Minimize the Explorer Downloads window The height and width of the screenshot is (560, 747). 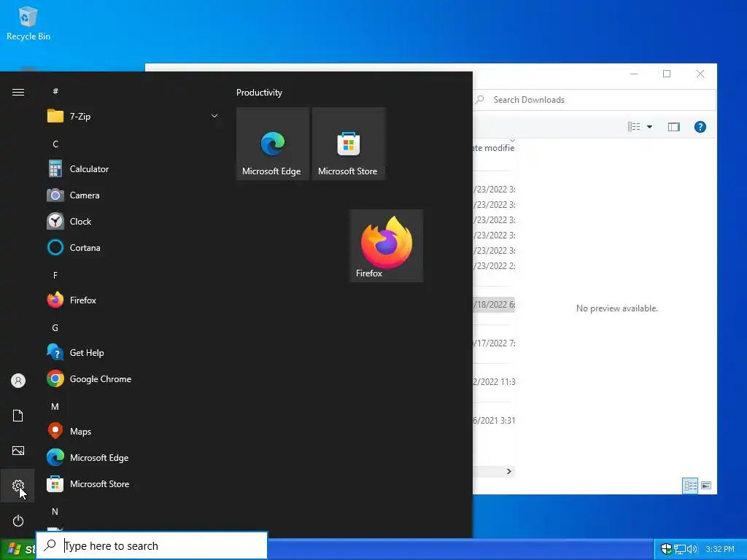tap(634, 74)
